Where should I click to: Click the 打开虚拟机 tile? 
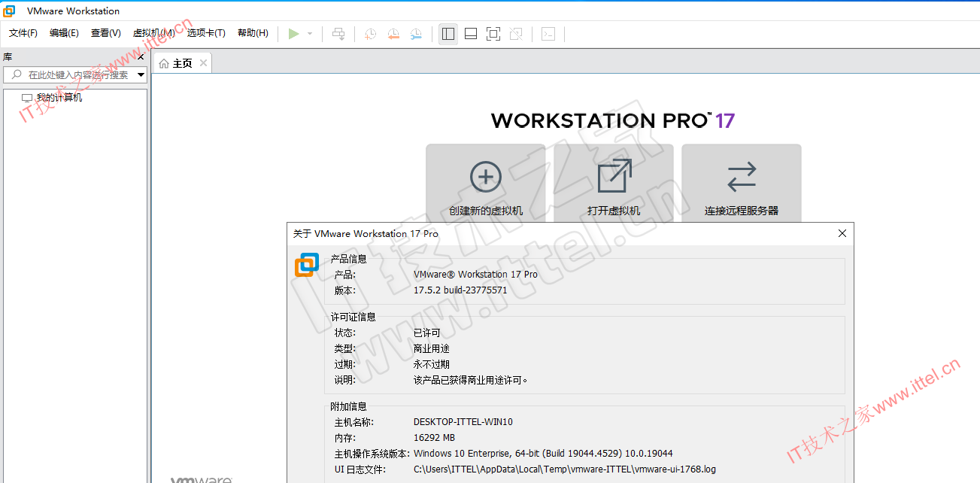click(x=614, y=184)
